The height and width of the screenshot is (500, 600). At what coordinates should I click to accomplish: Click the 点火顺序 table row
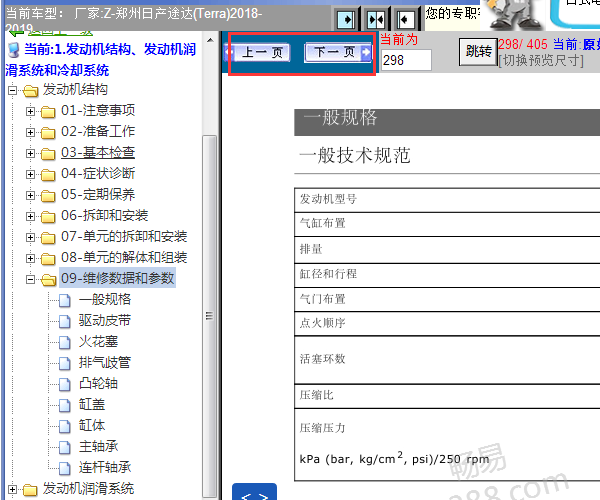447,324
